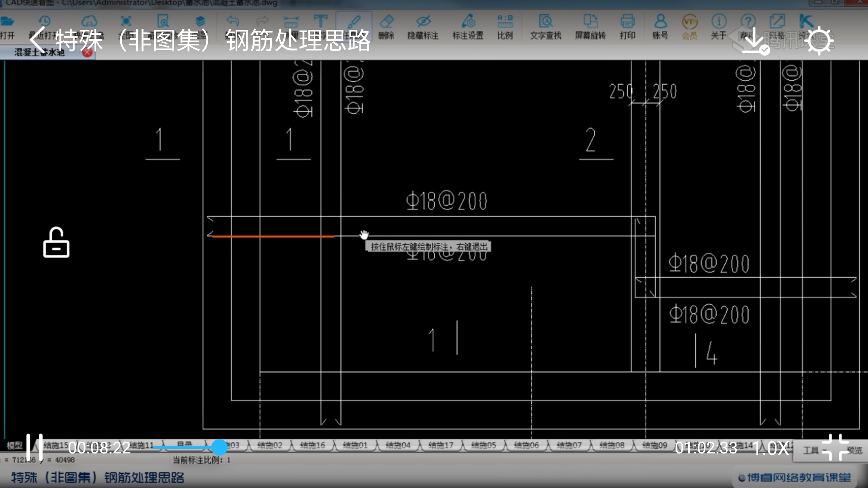Click the number 4 section label
The image size is (868, 488).
coord(711,353)
